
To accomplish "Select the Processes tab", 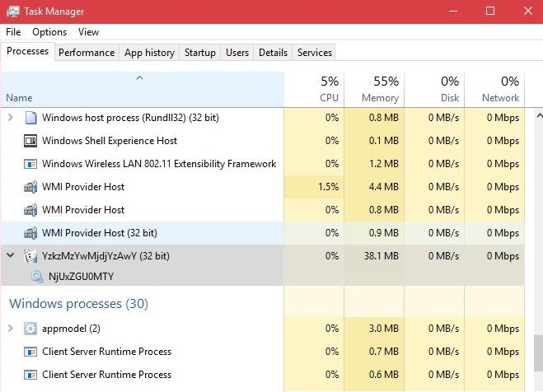I will [x=28, y=51].
